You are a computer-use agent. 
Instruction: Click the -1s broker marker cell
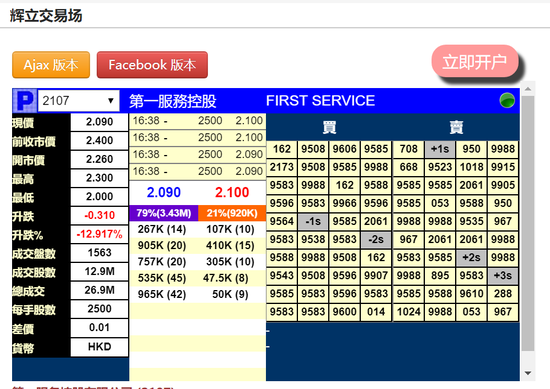click(313, 221)
